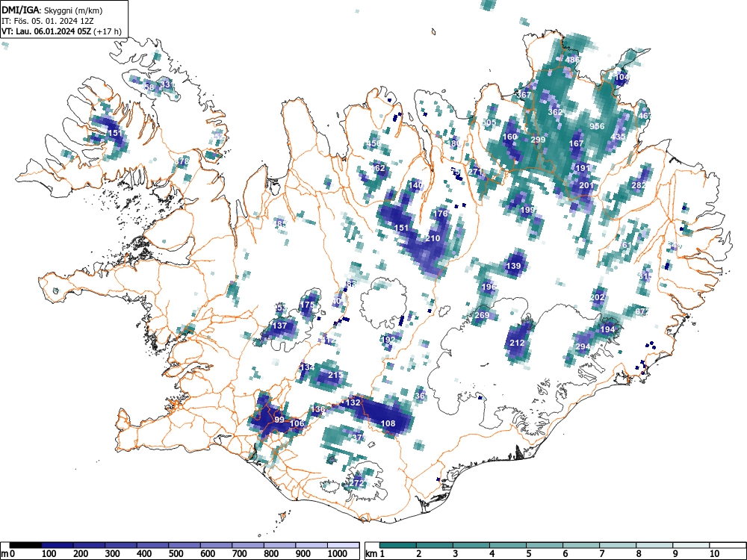Click the darkest teal swatch on km legend
This screenshot has width=747, height=560.
[x=398, y=545]
